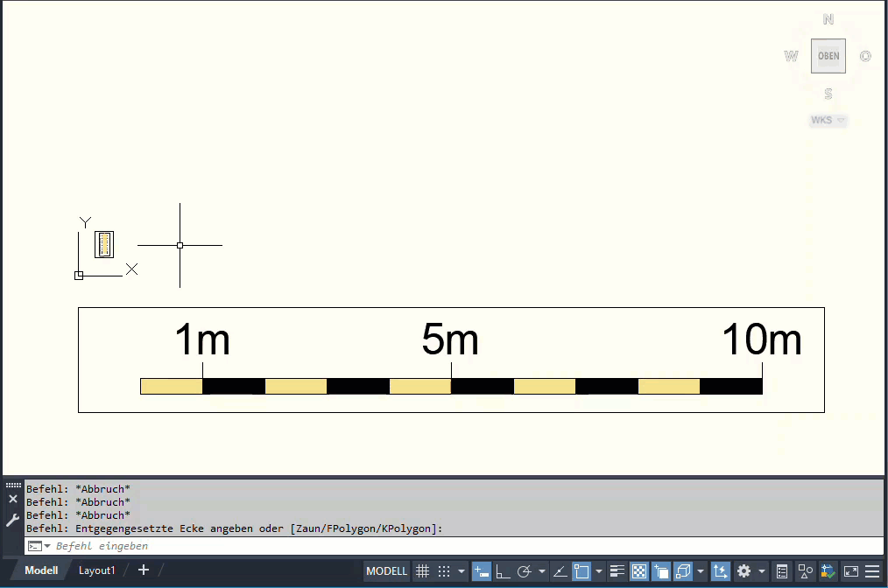Click the selection cycling icon

click(x=660, y=571)
